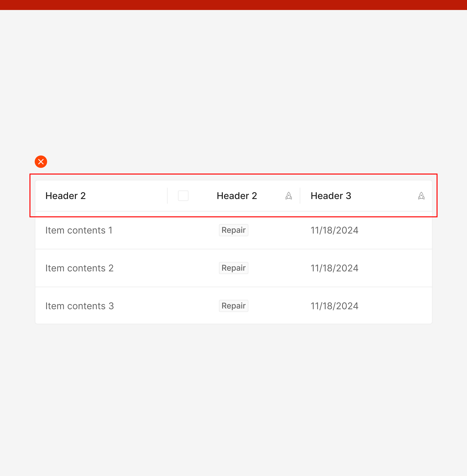Click Repair tag in first row
467x476 pixels.
tap(233, 230)
